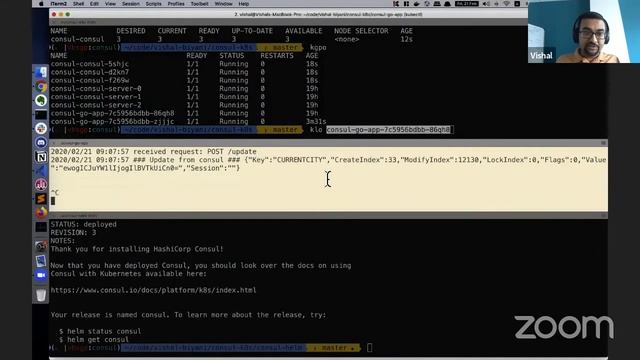Open the Shell menu
The width and height of the screenshot is (640, 360).
tap(78, 4)
